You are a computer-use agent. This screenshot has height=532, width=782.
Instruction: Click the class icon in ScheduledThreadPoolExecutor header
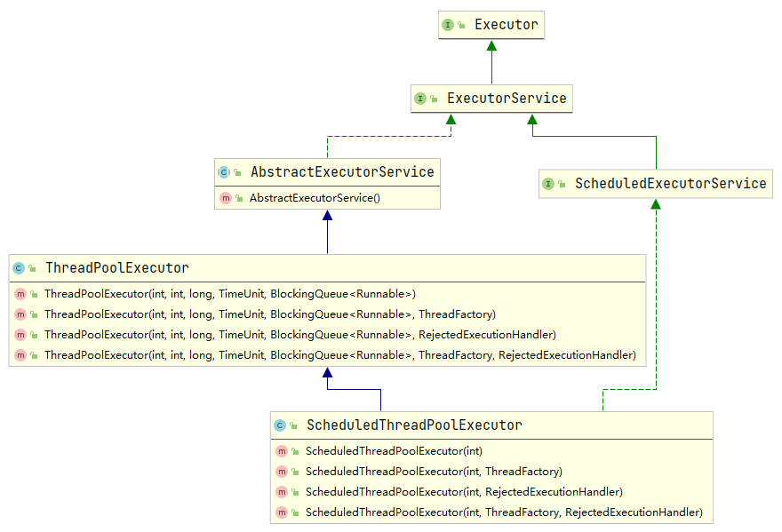click(280, 425)
